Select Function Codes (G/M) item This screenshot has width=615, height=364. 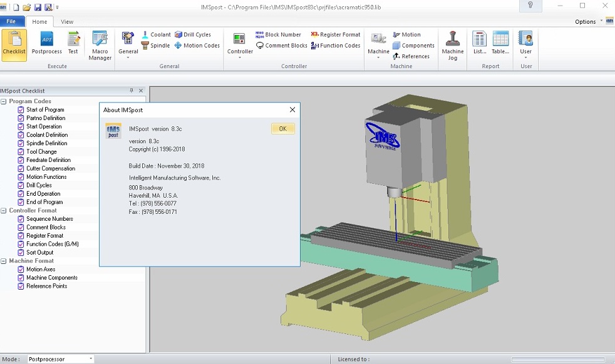(x=53, y=244)
